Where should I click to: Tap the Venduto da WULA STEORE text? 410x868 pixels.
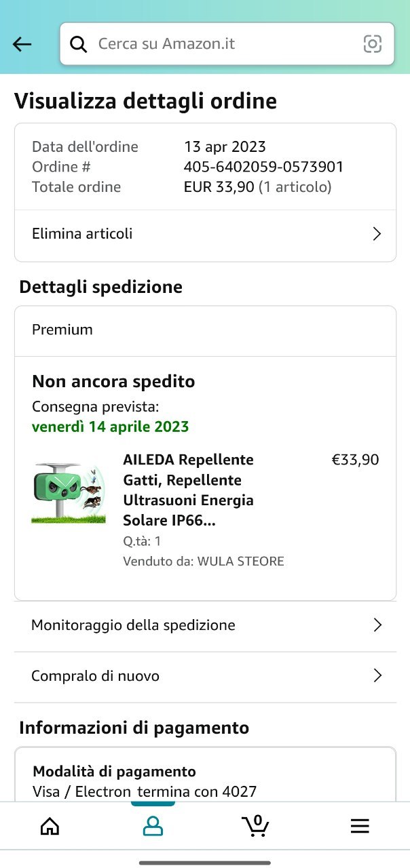click(204, 561)
